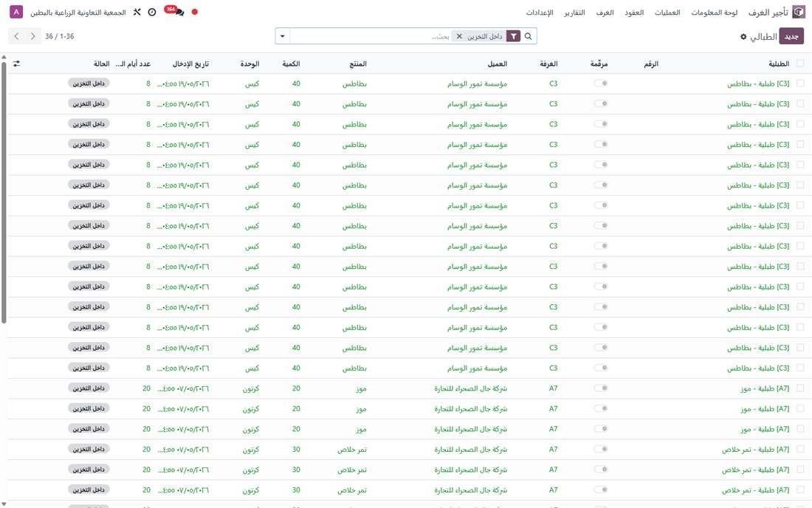Sort by the الطبلية column header
Viewport: 812px width, 508px height.
click(x=778, y=63)
